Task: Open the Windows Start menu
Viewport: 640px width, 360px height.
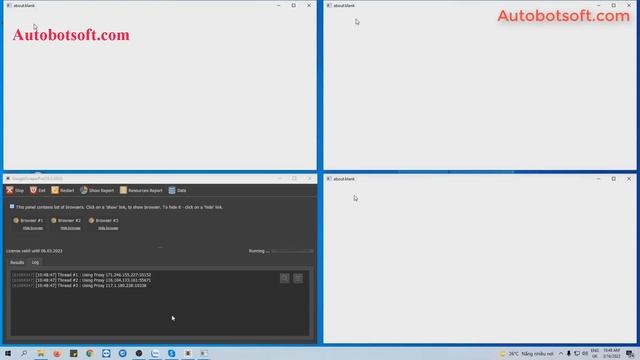Action: click(8, 353)
